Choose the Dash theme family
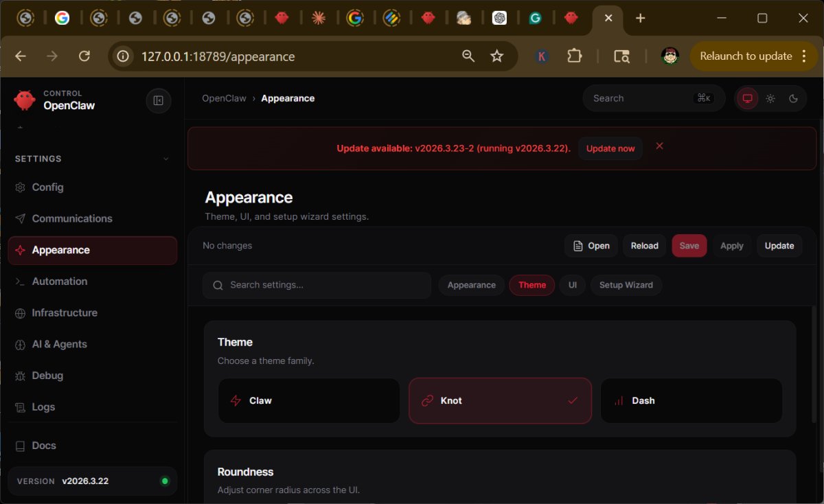This screenshot has width=824, height=504. 691,400
